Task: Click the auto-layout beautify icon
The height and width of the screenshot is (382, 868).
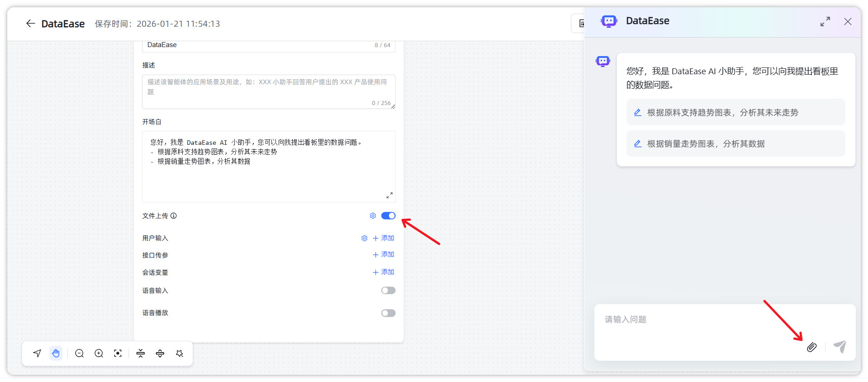Action: (180, 353)
